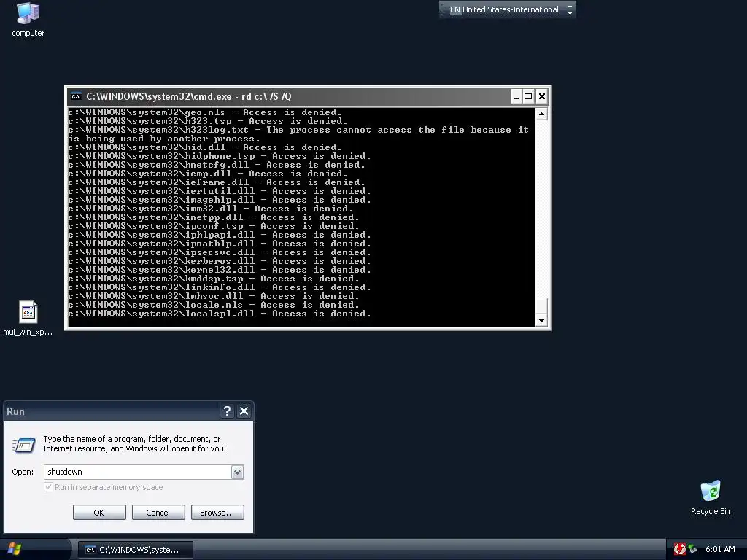Click the Browse... button
The width and height of the screenshot is (747, 560).
click(x=217, y=513)
